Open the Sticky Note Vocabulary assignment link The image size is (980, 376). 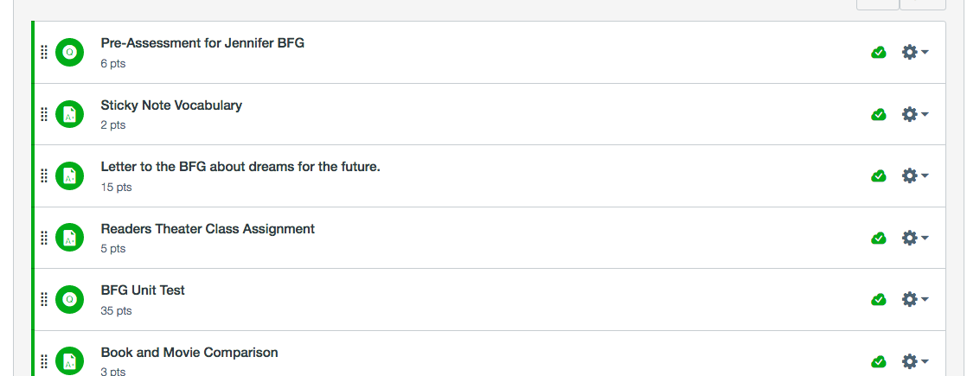[x=171, y=105]
